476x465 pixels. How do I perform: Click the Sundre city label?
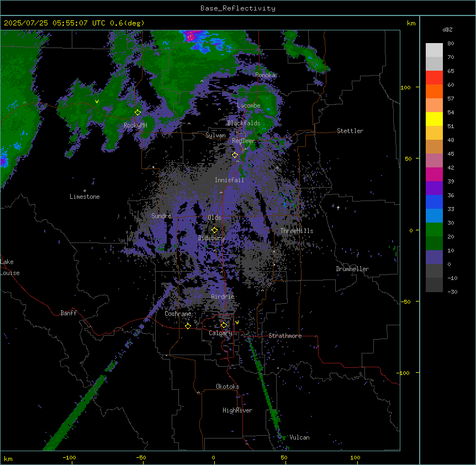click(x=161, y=216)
